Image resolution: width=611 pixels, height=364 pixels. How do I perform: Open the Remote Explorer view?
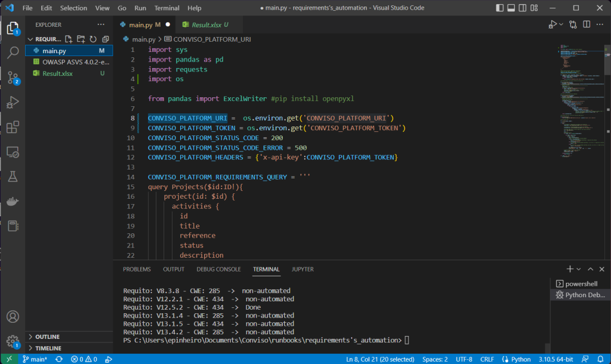click(13, 152)
